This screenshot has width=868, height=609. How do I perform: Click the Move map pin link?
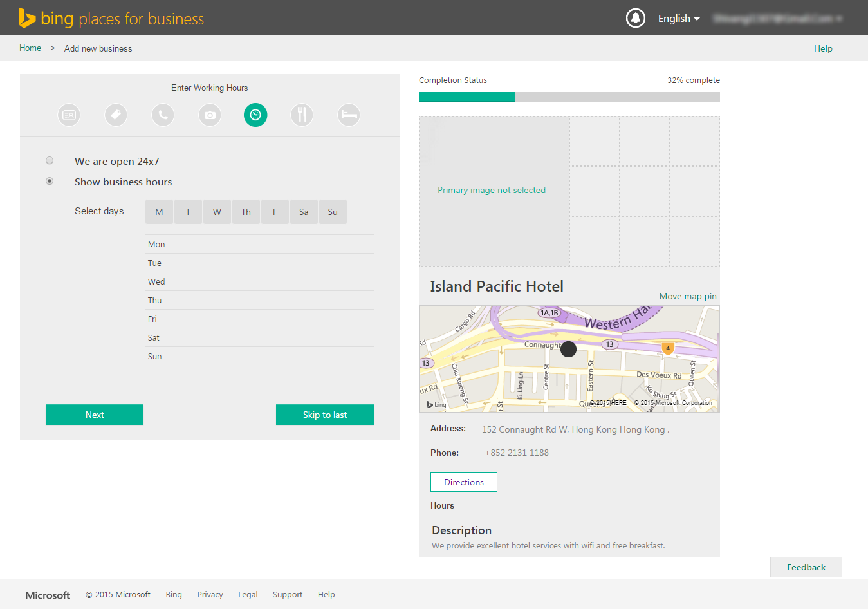coord(688,296)
